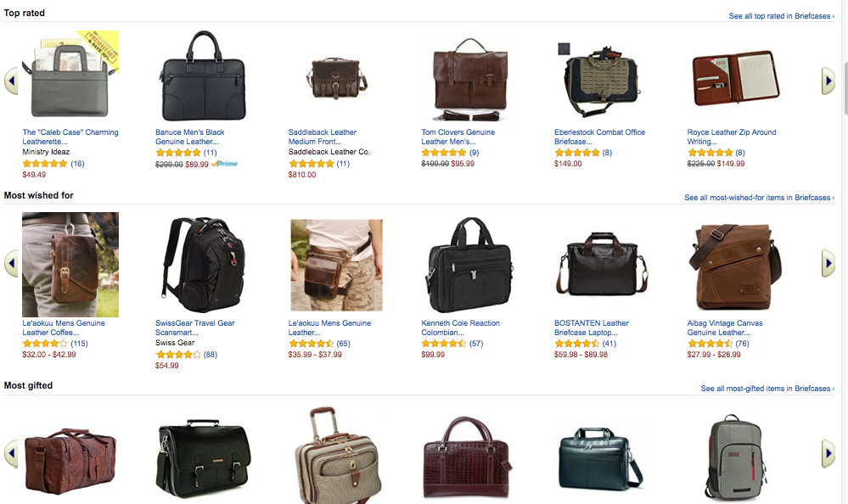Open See all most-gifted items in Briefcases
This screenshot has width=848, height=504.
[767, 389]
